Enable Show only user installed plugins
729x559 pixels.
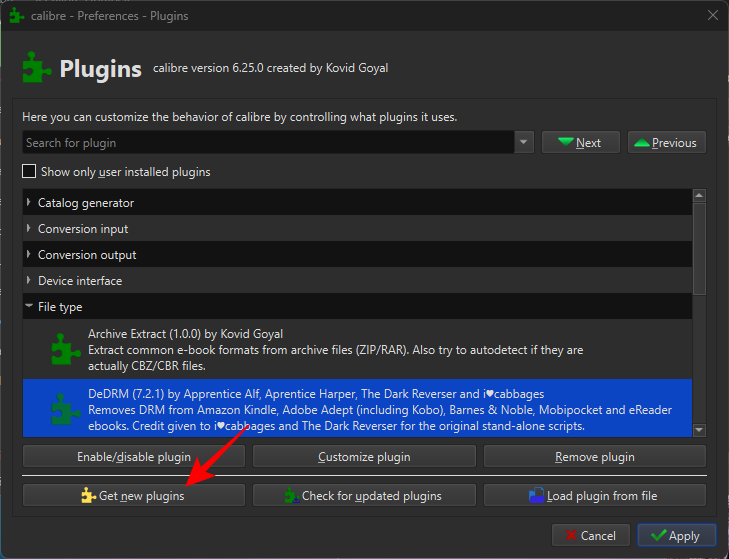(x=29, y=172)
